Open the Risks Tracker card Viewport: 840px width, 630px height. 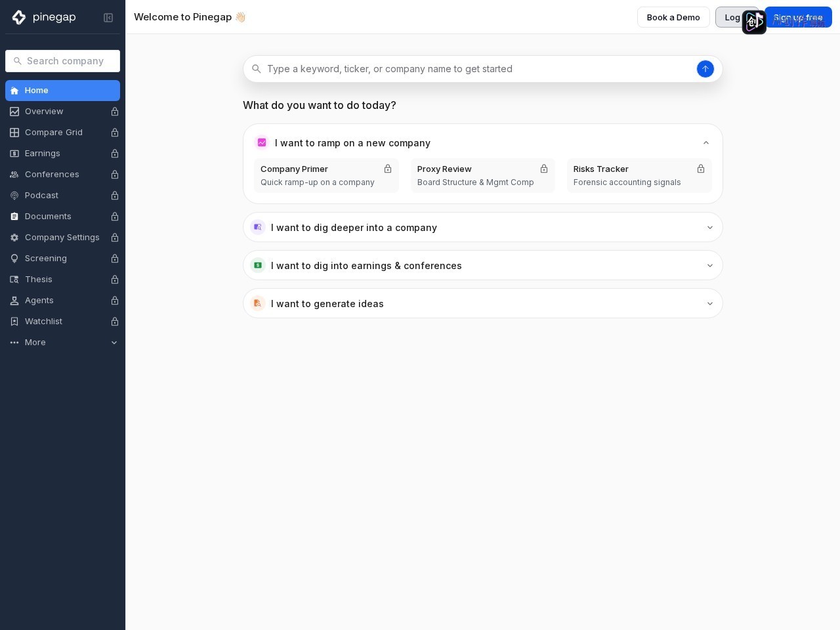(639, 175)
